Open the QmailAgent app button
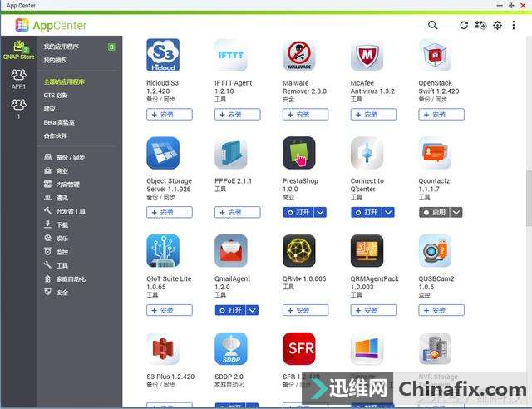The image size is (532, 409). [230, 310]
